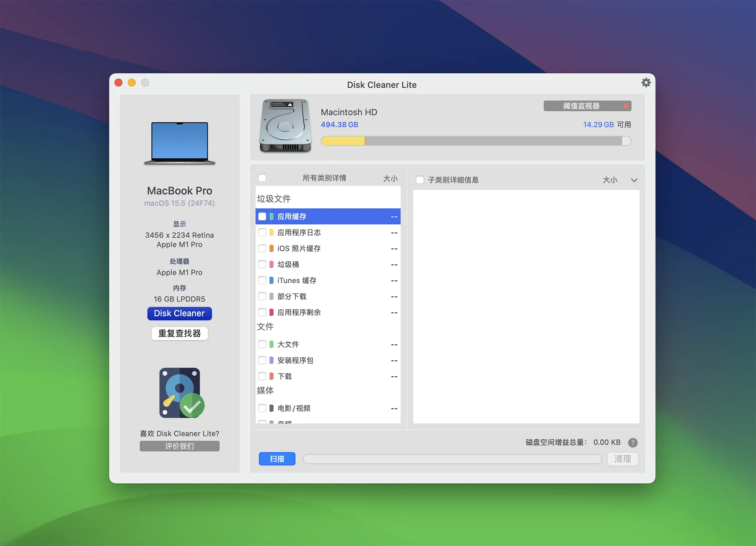The width and height of the screenshot is (756, 546).
Task: Select the 下载 checkbox
Action: tap(262, 376)
